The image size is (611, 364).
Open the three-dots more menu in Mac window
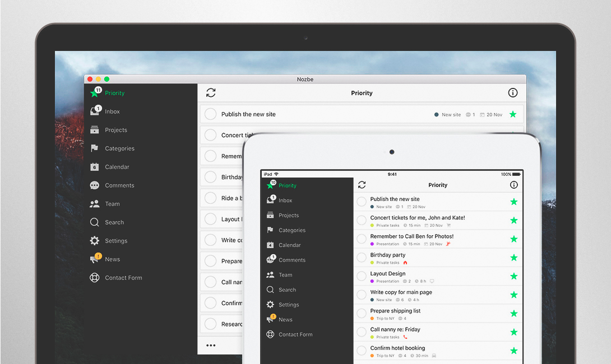(211, 346)
